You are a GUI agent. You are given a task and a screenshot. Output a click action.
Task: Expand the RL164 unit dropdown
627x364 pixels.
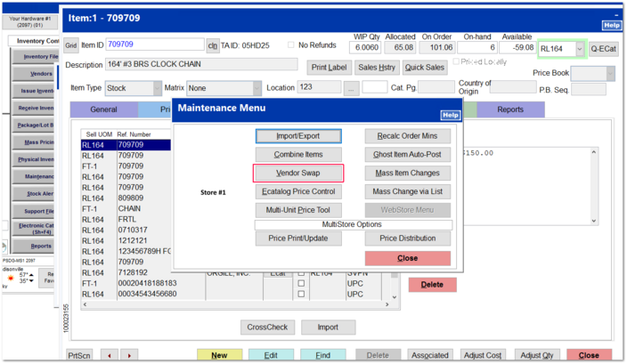pyautogui.click(x=580, y=49)
